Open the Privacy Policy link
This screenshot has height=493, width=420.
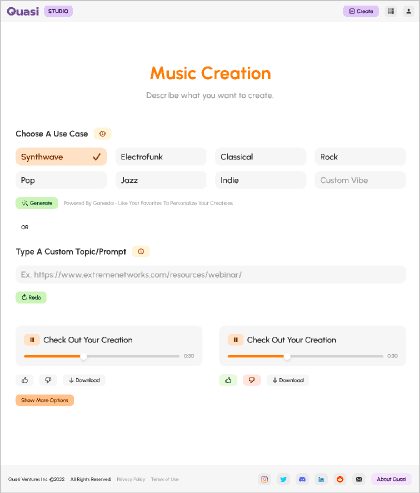131,479
